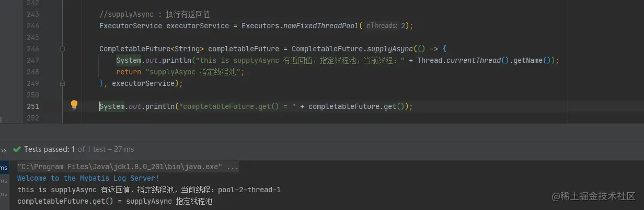Click the green checkmark tests passed icon
Image resolution: width=644 pixels, height=210 pixels.
pyautogui.click(x=17, y=149)
